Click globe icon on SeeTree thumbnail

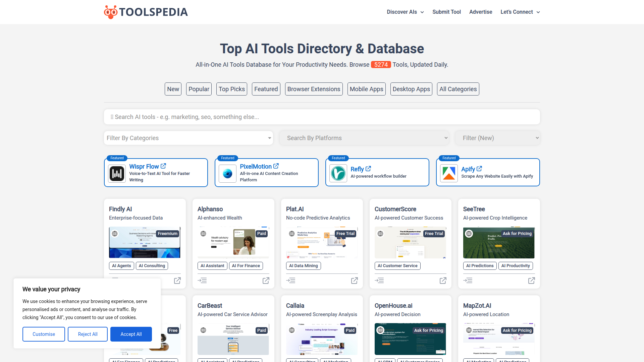469,234
